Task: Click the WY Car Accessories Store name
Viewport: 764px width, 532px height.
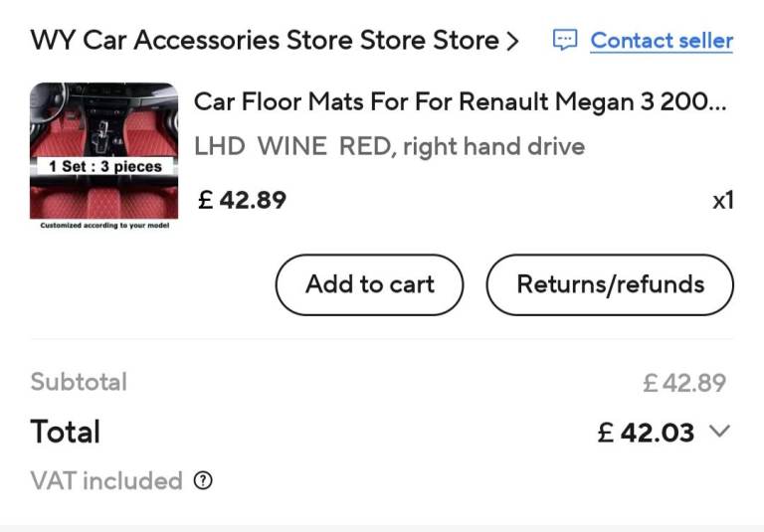Action: pos(265,41)
